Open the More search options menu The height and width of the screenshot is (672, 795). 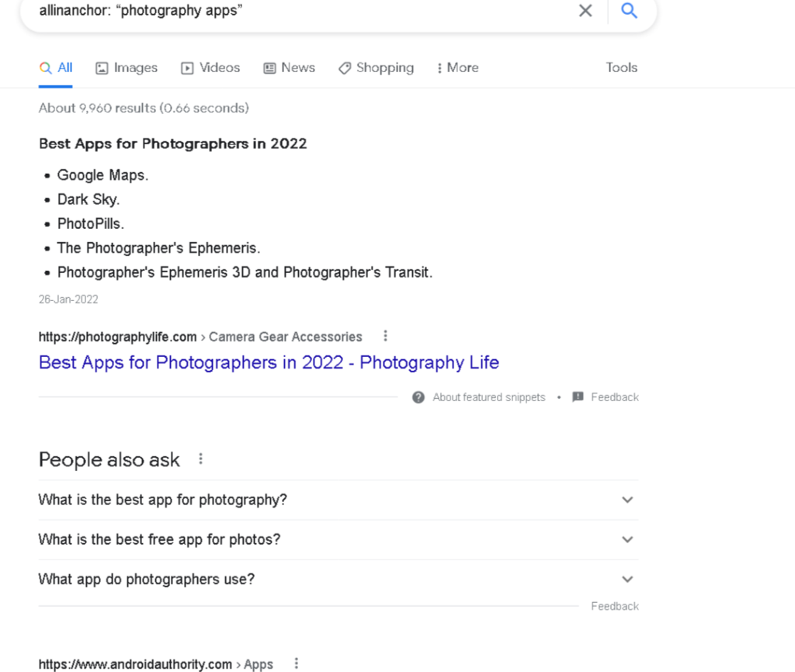click(457, 68)
